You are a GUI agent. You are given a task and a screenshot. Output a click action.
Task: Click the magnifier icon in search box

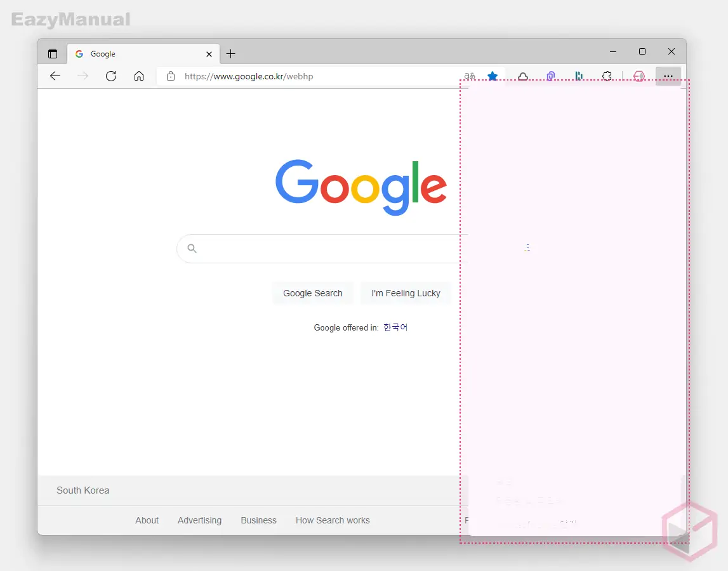[192, 248]
